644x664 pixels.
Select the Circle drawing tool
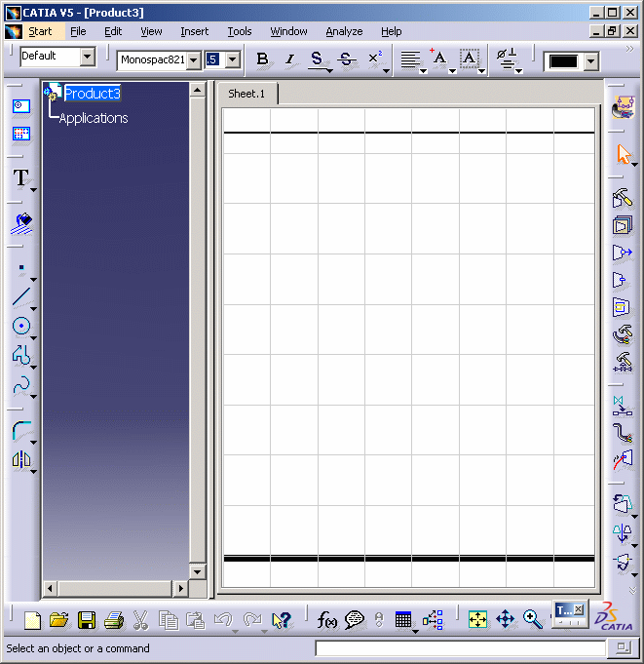coord(20,327)
